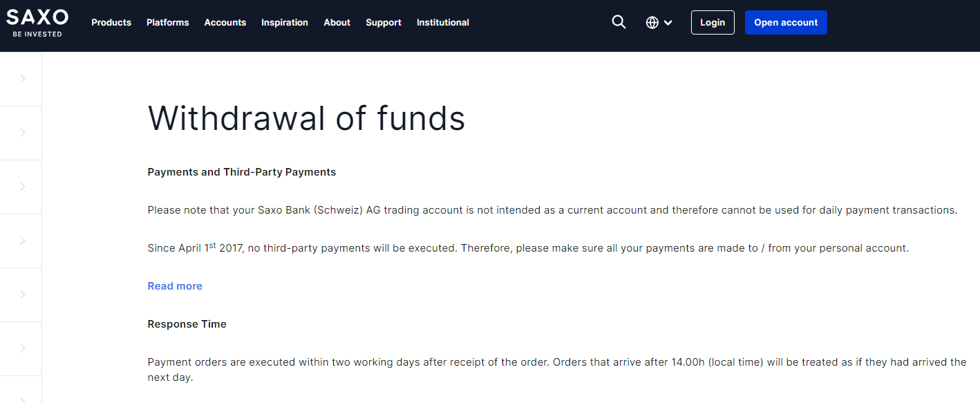This screenshot has width=980, height=403.
Task: Expand the sixth sidebar chevron arrow
Action: 22,348
